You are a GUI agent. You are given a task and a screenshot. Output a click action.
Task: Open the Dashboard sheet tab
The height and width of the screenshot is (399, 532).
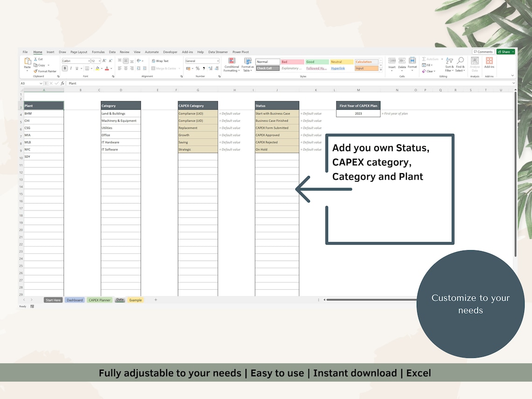pyautogui.click(x=75, y=300)
